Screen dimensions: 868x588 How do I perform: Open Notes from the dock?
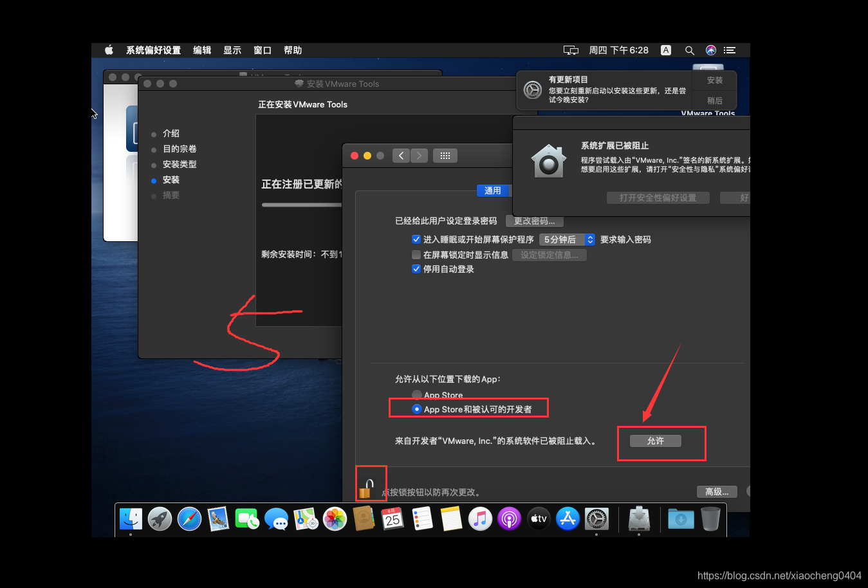click(451, 519)
